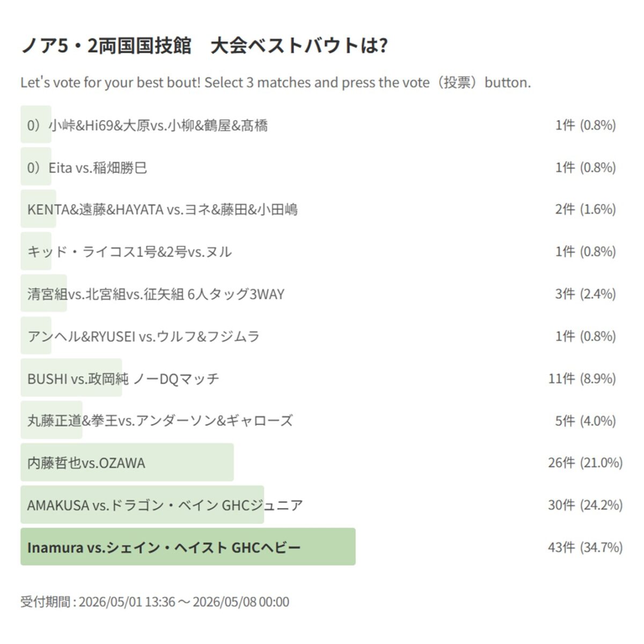
Task: Click the poll title 大会ベストバウトは?
Action: [x=299, y=46]
